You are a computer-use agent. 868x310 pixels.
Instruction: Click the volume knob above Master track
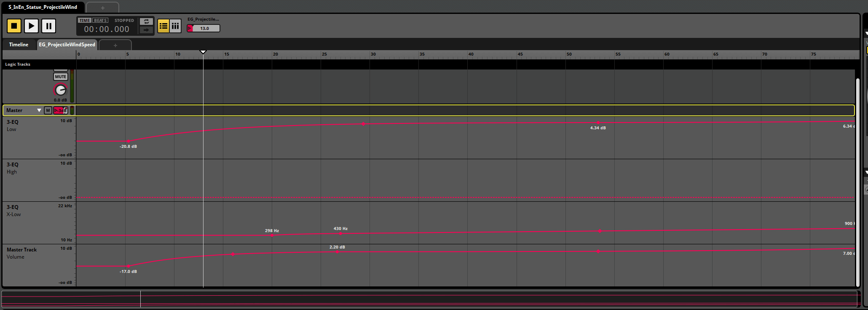(x=60, y=90)
